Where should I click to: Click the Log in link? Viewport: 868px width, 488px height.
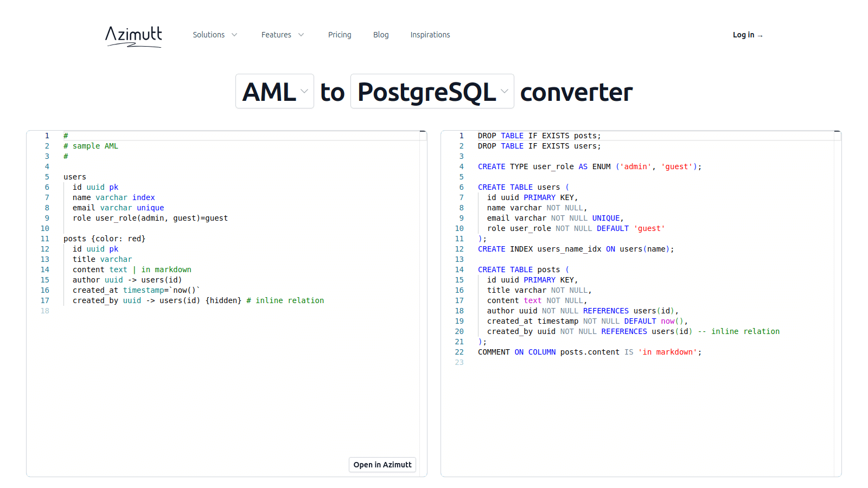(x=748, y=35)
